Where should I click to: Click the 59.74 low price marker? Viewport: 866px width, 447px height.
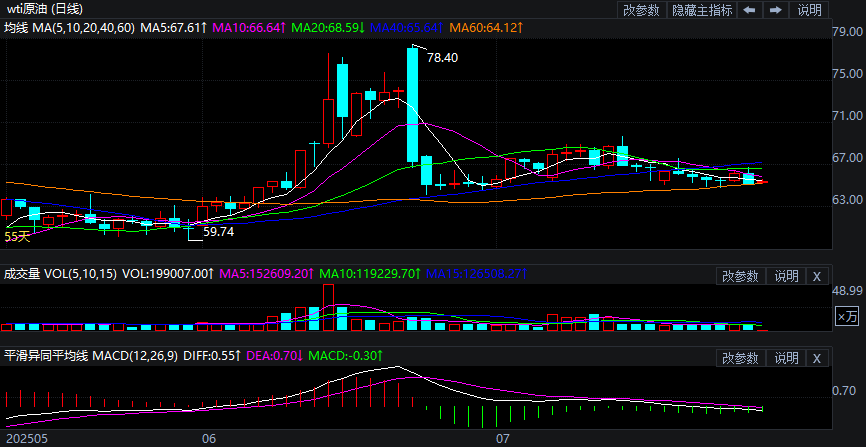[218, 231]
